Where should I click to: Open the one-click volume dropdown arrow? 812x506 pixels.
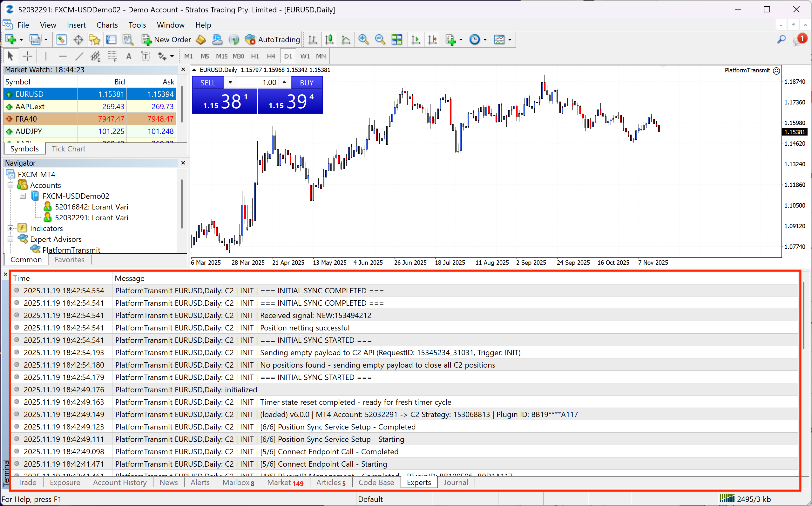point(230,82)
